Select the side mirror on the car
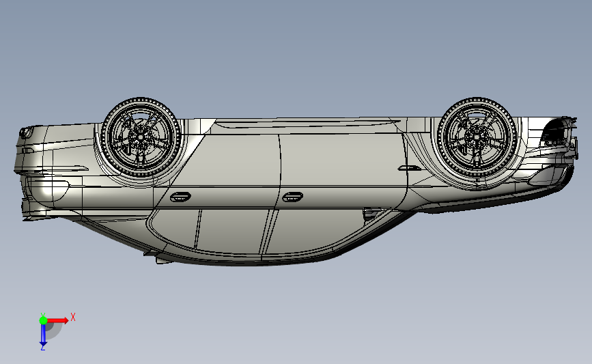Image resolution: width=592 pixels, height=364 pixels. point(373,214)
